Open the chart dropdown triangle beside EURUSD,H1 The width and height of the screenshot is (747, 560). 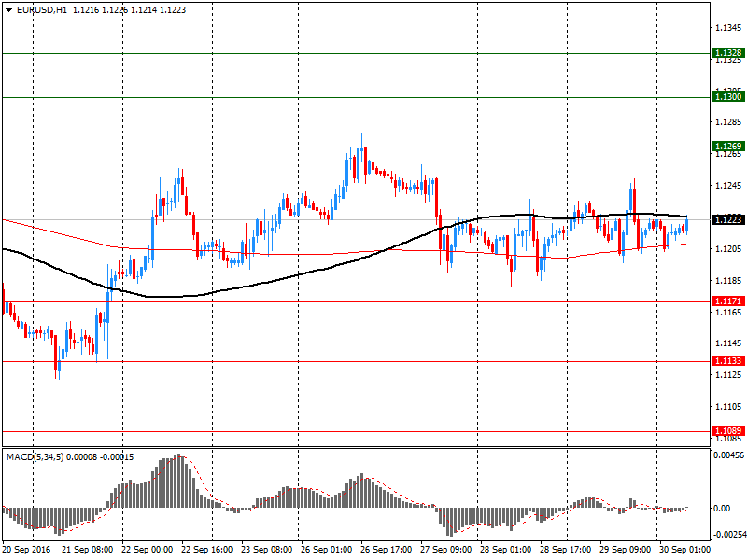point(8,10)
